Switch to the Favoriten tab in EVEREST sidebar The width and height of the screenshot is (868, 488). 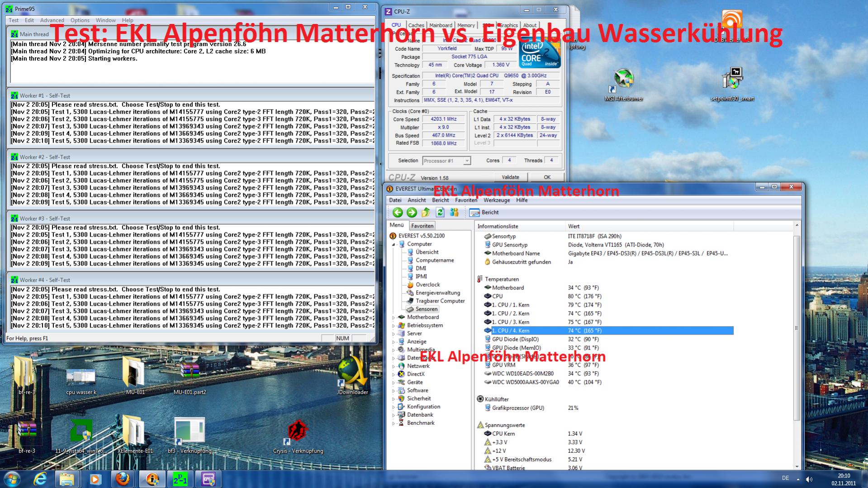coord(422,226)
